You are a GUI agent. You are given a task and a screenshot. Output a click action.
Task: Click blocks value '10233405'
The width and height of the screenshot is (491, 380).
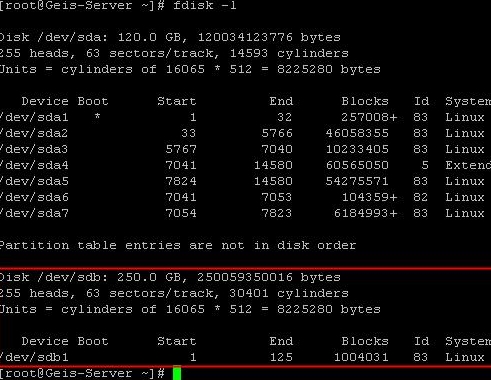357,149
